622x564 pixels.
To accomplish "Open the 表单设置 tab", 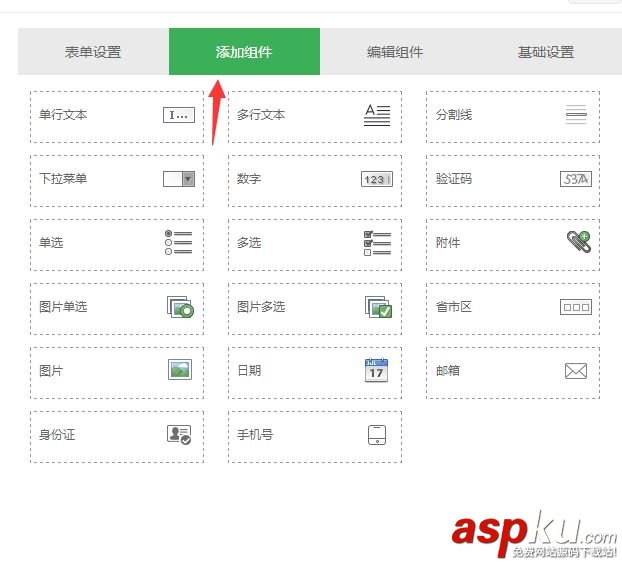I will [x=93, y=52].
